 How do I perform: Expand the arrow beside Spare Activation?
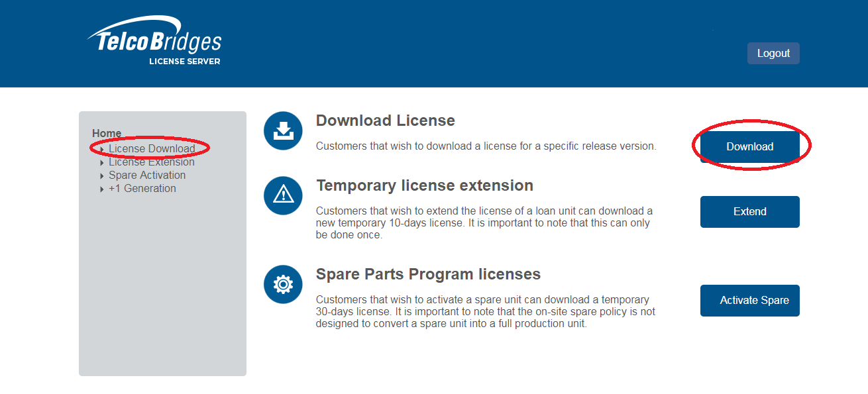(102, 176)
